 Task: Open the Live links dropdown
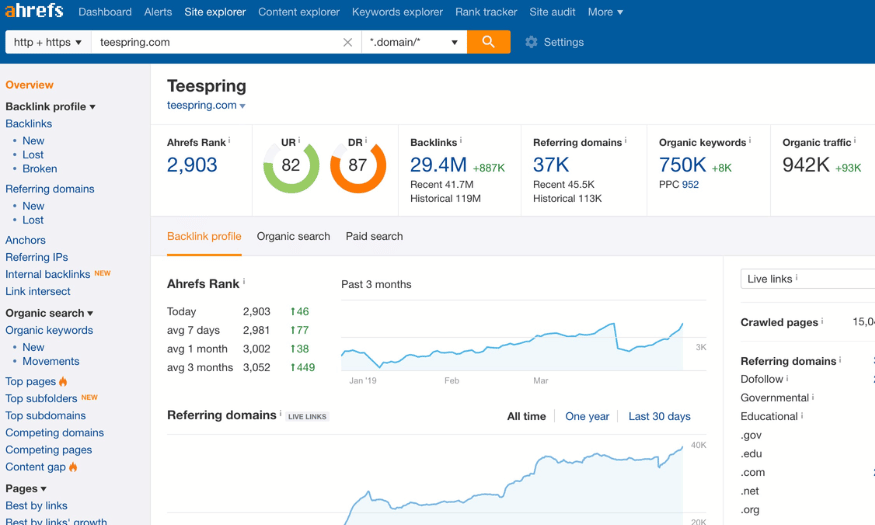point(807,278)
